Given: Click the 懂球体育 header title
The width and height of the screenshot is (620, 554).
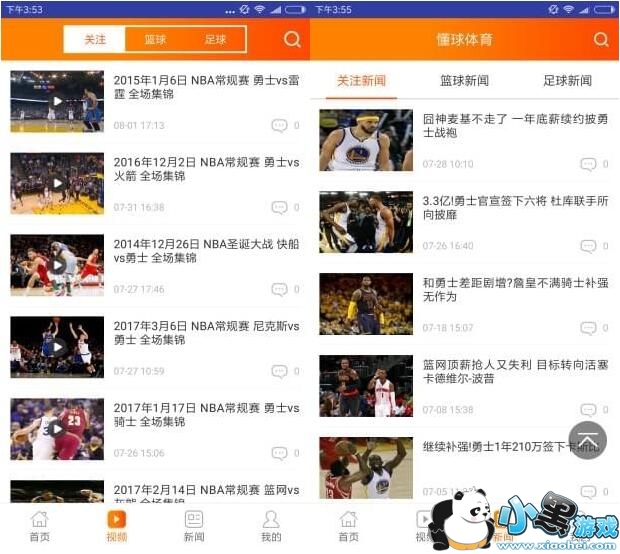Looking at the screenshot, I should pyautogui.click(x=464, y=39).
